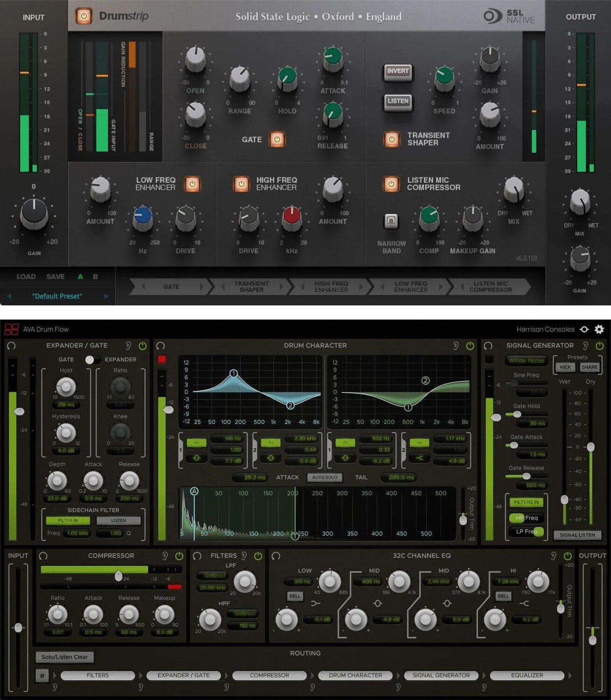
Task: Toggle FILTERS IN in Signal Generator
Action: 527,503
